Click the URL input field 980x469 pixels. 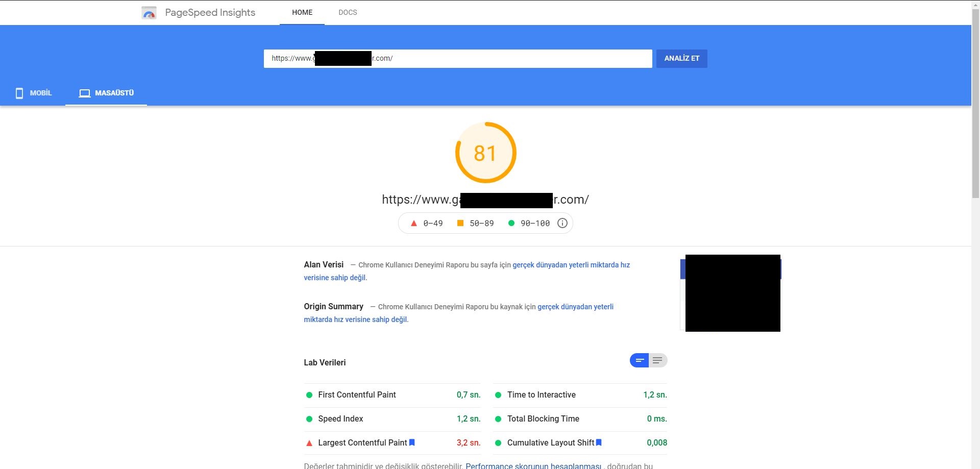click(x=458, y=58)
